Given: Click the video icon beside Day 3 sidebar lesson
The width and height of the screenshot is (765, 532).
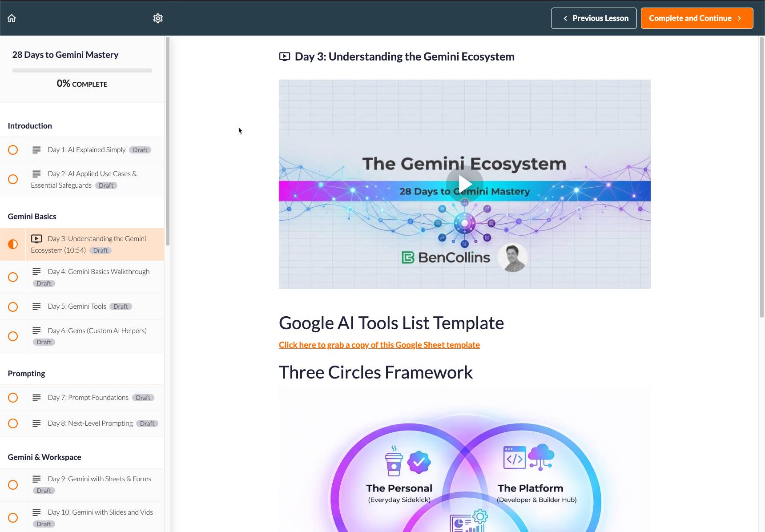Looking at the screenshot, I should (x=36, y=239).
